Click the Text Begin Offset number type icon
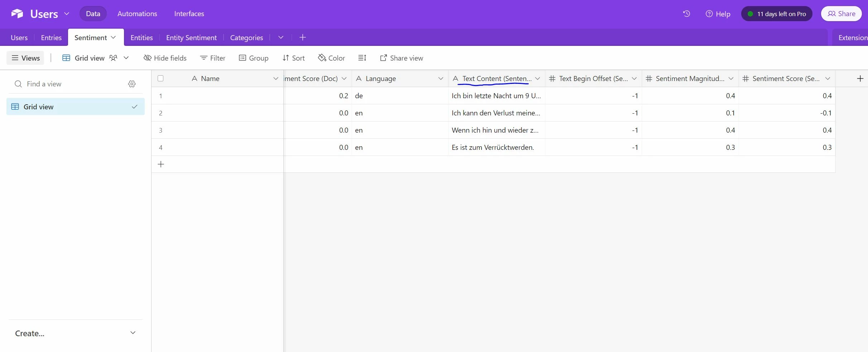 [x=552, y=79]
